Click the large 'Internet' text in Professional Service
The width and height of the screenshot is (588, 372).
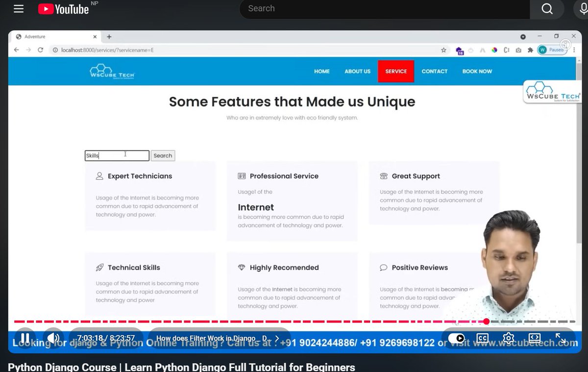(256, 207)
